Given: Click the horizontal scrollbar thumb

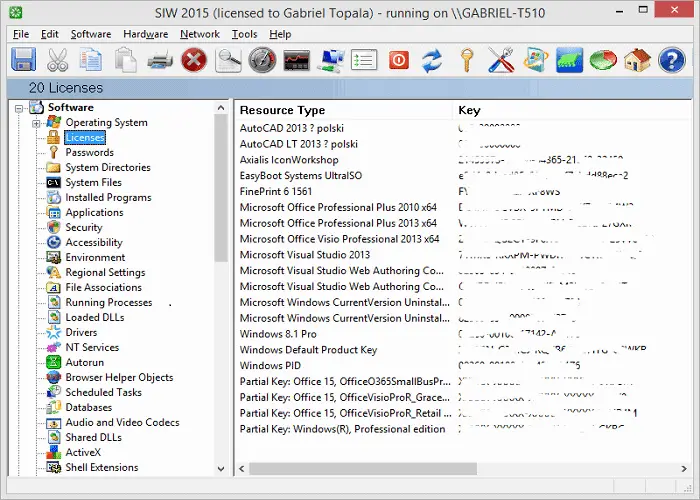Looking at the screenshot, I should click(x=363, y=469).
